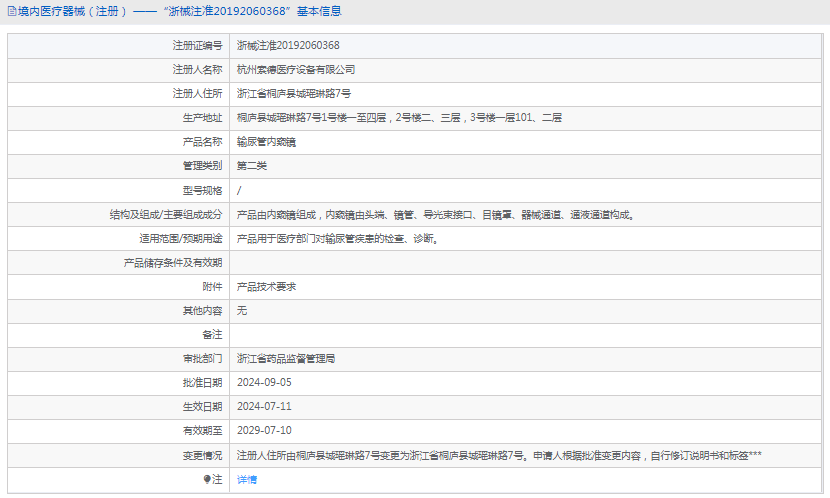Click the 产品名称 label
The width and height of the screenshot is (830, 498).
pyautogui.click(x=203, y=142)
